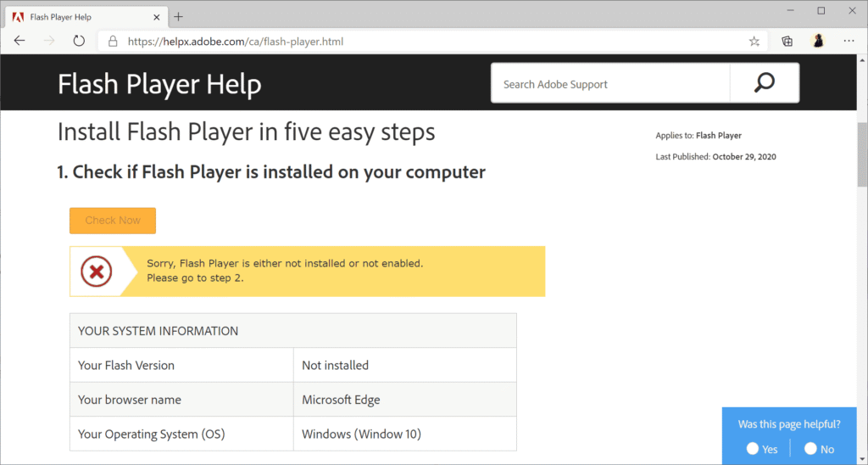Click the magnifier search button
Image resolution: width=868 pixels, height=465 pixels.
point(765,83)
